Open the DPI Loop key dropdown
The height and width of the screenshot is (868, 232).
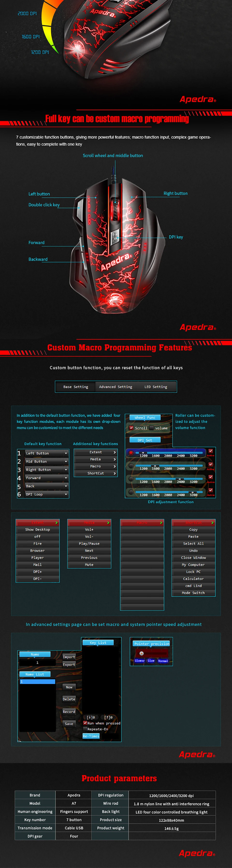(x=66, y=494)
